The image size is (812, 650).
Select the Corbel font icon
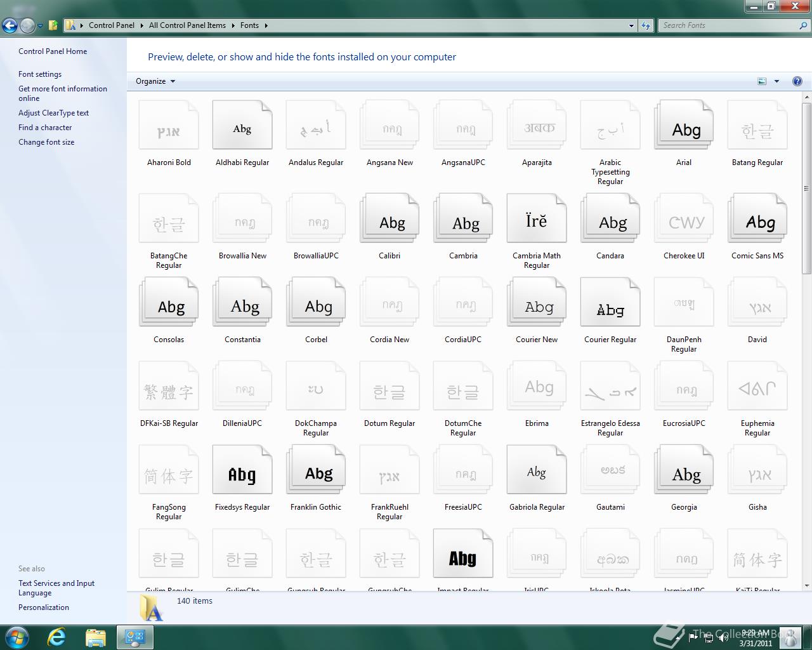316,303
